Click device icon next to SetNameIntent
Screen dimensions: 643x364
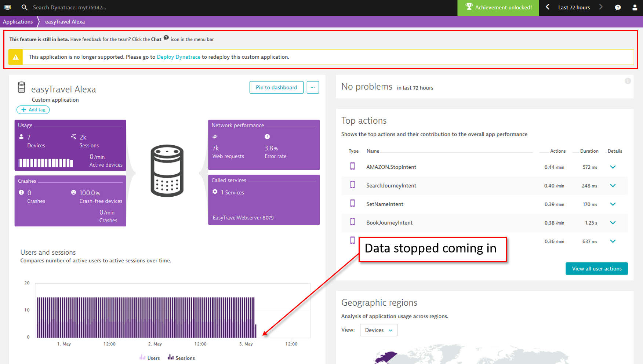(352, 203)
